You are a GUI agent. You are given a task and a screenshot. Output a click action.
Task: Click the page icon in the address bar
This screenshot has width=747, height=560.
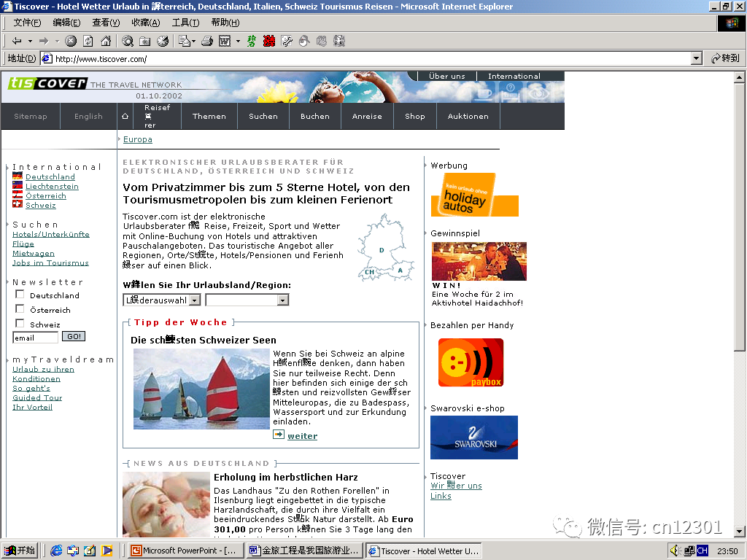click(47, 58)
